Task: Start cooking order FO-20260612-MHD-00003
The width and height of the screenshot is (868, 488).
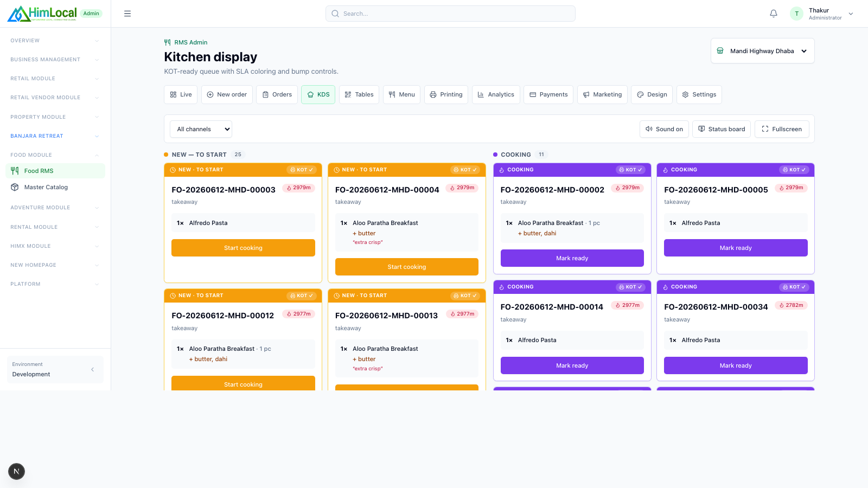Action: coord(243,248)
